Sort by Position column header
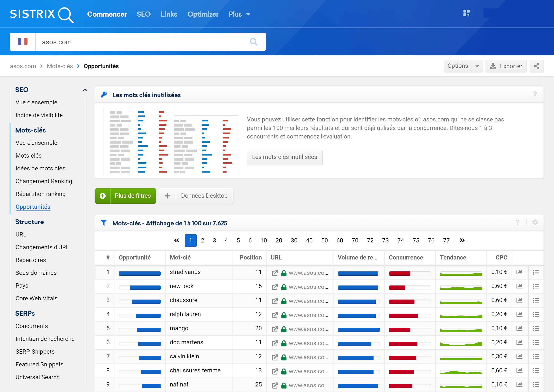The width and height of the screenshot is (554, 392). 250,257
